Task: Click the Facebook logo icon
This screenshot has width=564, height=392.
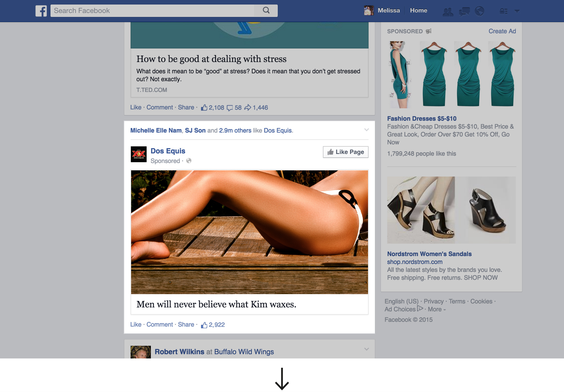Action: click(x=41, y=11)
